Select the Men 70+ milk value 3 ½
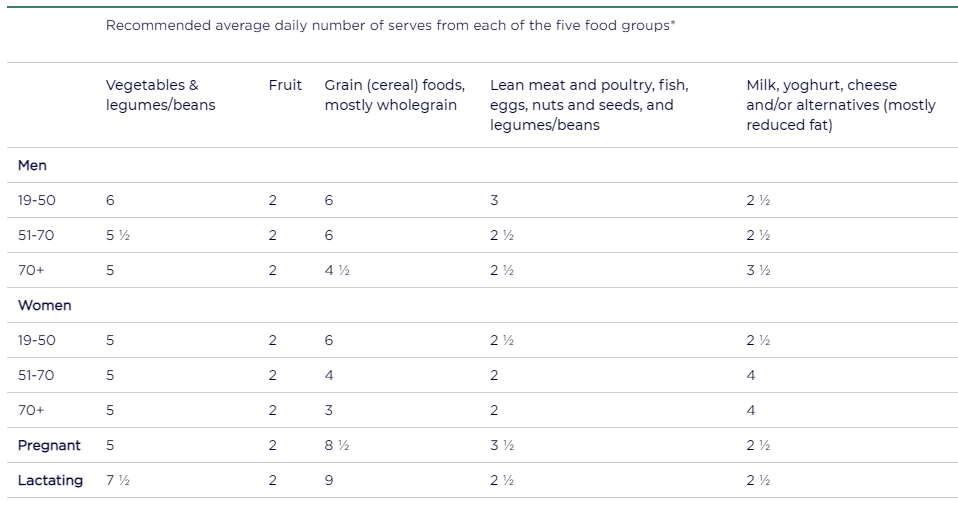Viewport: 958px width, 506px height. coord(758,270)
